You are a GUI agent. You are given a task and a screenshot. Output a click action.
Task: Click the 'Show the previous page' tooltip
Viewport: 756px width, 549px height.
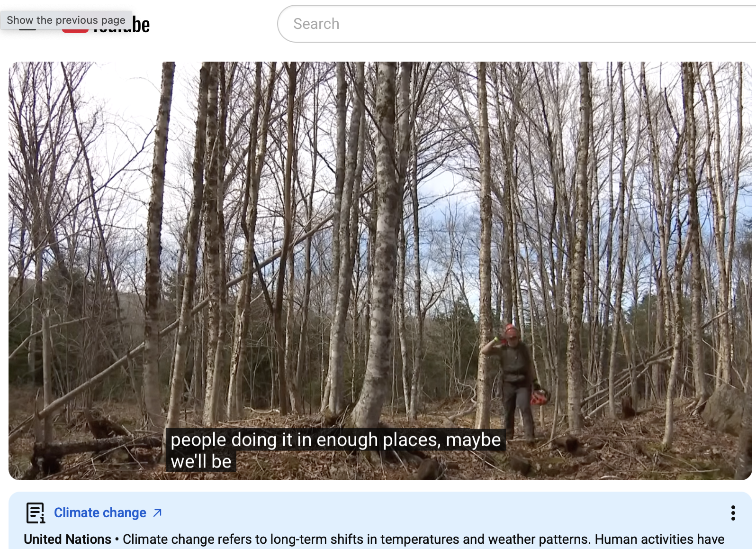click(66, 20)
